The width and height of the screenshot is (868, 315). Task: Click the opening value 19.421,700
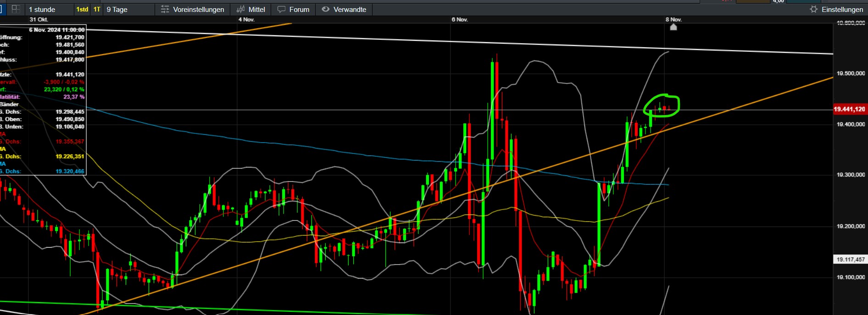click(x=70, y=37)
